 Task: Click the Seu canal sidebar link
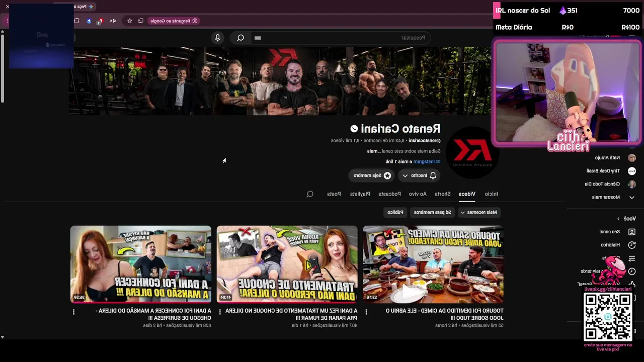[609, 232]
